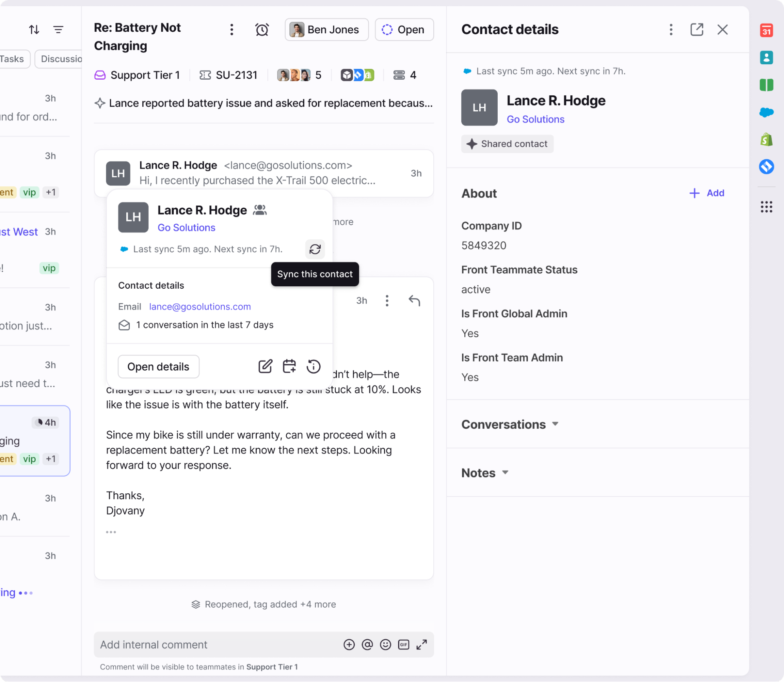
Task: Open the calendar 31 sidebar app
Action: click(x=766, y=30)
